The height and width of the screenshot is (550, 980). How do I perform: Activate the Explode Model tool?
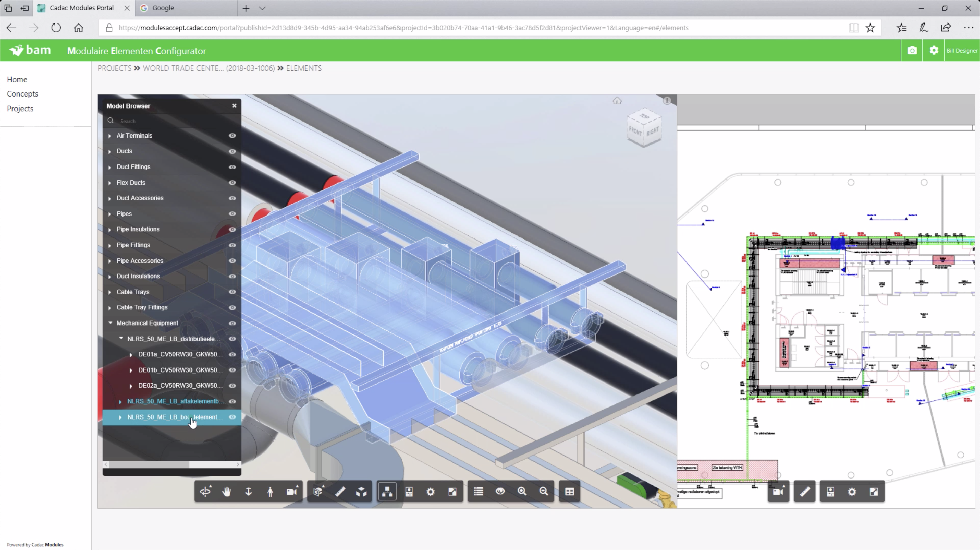[x=361, y=491]
